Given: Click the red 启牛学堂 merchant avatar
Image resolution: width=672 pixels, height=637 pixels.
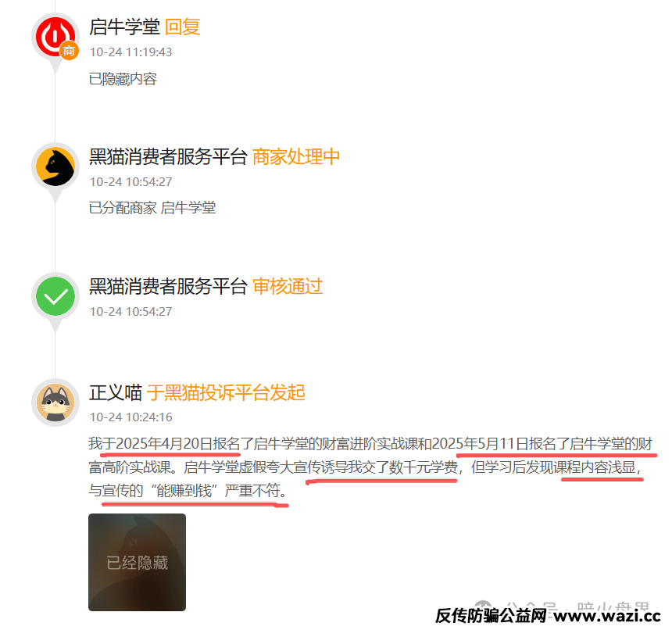Looking at the screenshot, I should pyautogui.click(x=55, y=37).
